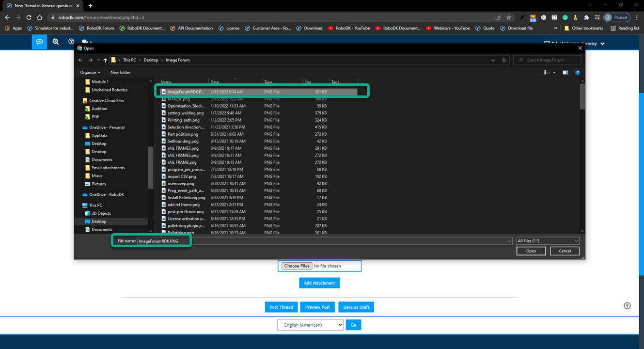Screen dimensions: 644x349
Task: Bookmark page with the star icon
Action: [x=509, y=17]
